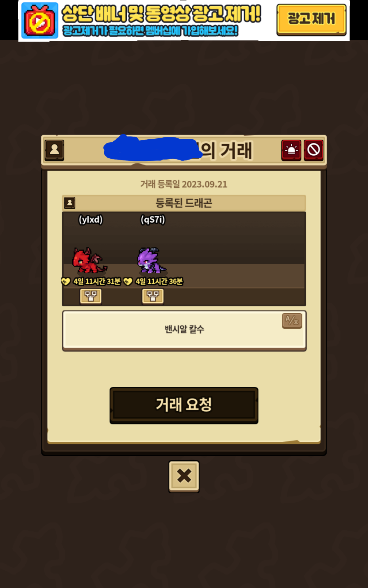368x588 pixels.
Task: Select the red dragon sprite
Action: click(90, 261)
